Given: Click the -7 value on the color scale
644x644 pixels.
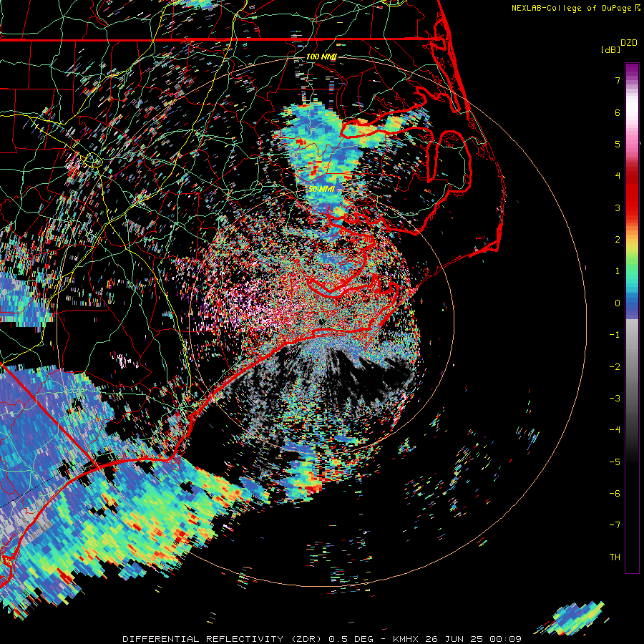Looking at the screenshot, I should pos(615,525).
